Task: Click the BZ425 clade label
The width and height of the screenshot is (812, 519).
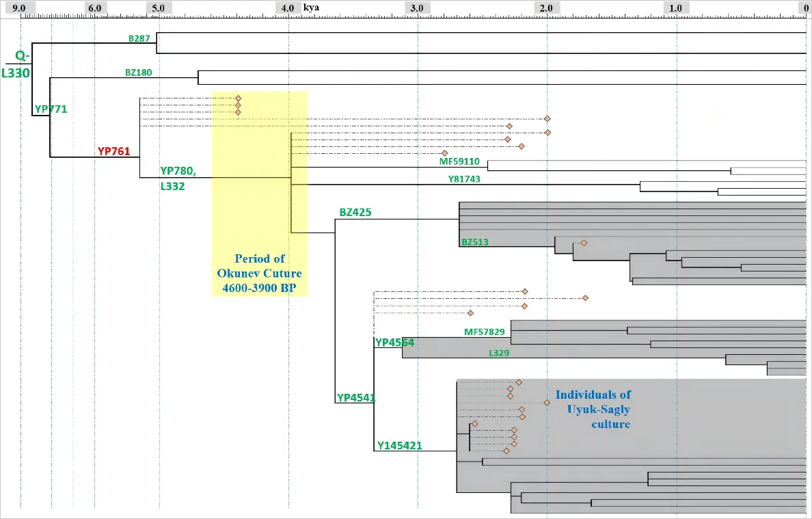Action: [355, 212]
